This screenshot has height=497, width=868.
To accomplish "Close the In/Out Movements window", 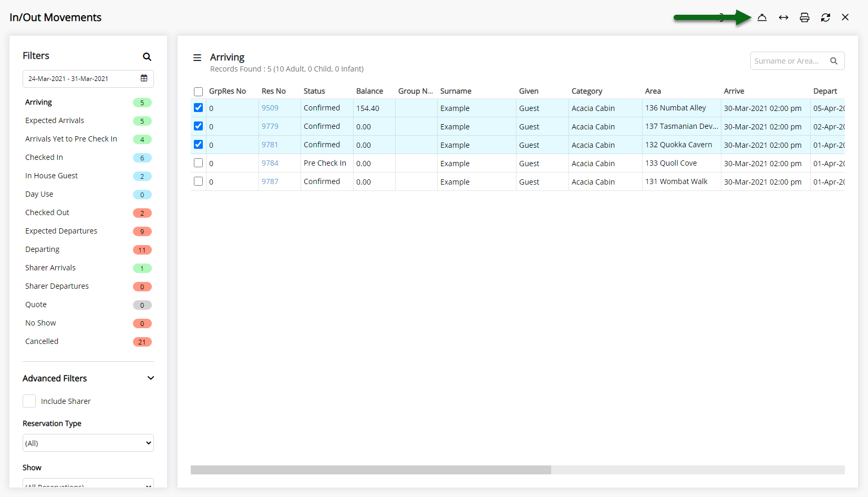I will 845,17.
